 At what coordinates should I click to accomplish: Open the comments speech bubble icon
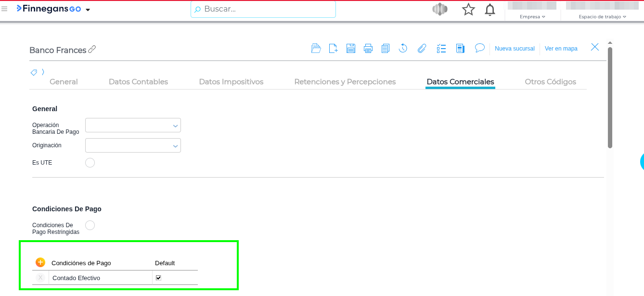pos(479,48)
